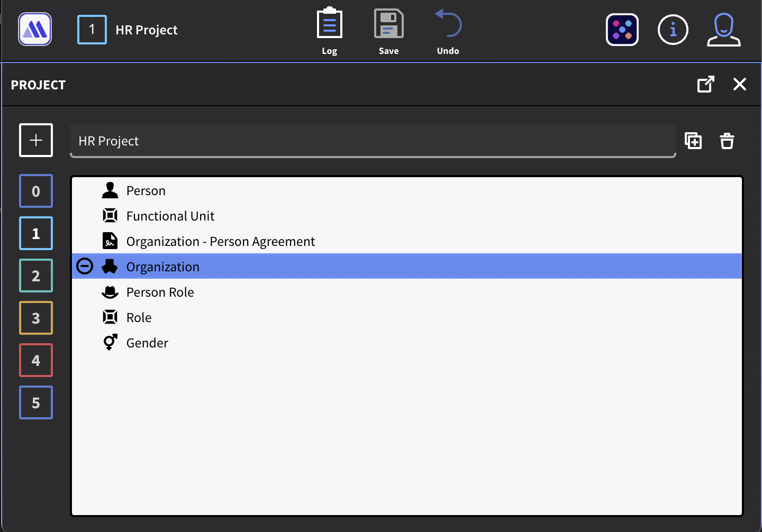Select Person in the entity list
This screenshot has height=532, width=762.
click(146, 191)
